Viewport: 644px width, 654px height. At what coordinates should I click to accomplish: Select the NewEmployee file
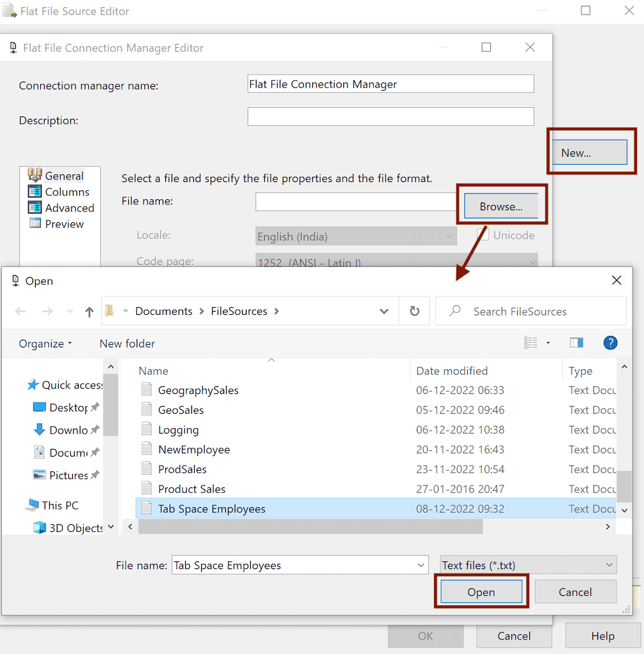[194, 449]
